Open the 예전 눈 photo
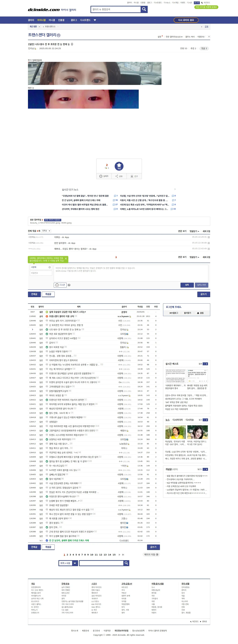This screenshot has width=238, height=644. tap(83, 99)
